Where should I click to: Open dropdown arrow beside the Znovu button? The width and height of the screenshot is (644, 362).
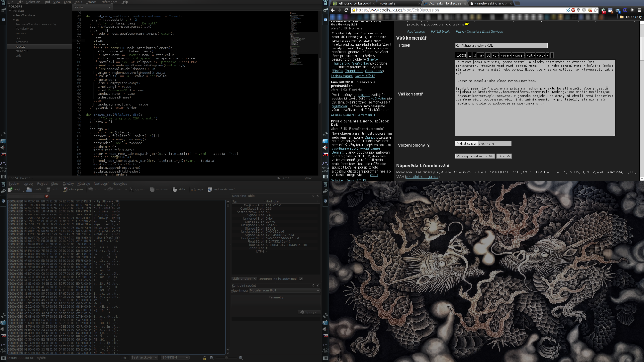pyautogui.click(x=126, y=189)
